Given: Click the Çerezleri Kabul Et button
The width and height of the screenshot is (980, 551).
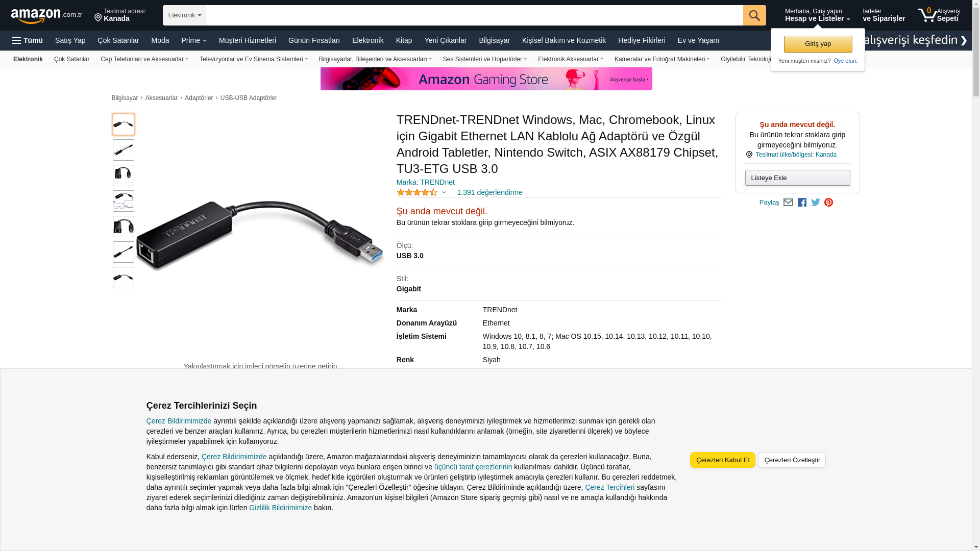Looking at the screenshot, I should [x=723, y=460].
